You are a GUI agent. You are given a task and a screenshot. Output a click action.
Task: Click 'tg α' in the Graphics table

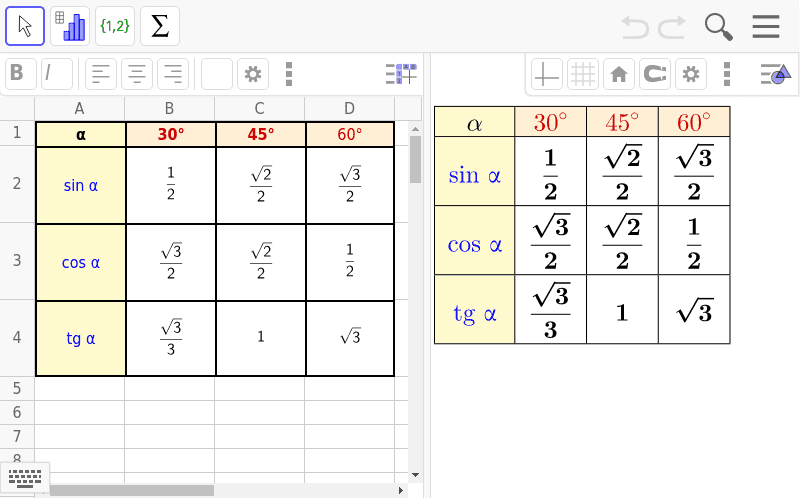tap(474, 313)
